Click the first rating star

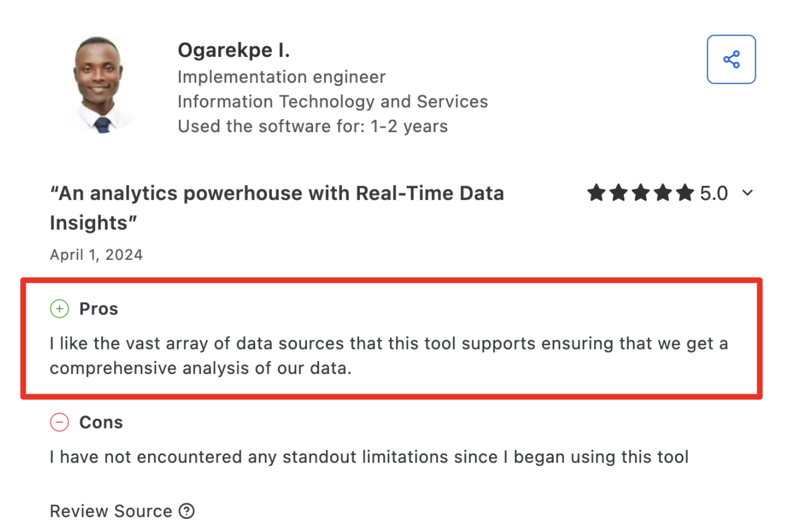(x=595, y=193)
